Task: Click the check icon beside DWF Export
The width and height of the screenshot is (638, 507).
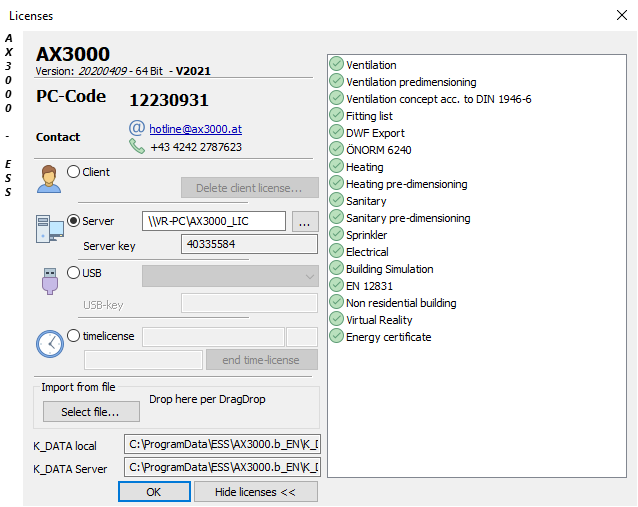Action: [x=336, y=132]
